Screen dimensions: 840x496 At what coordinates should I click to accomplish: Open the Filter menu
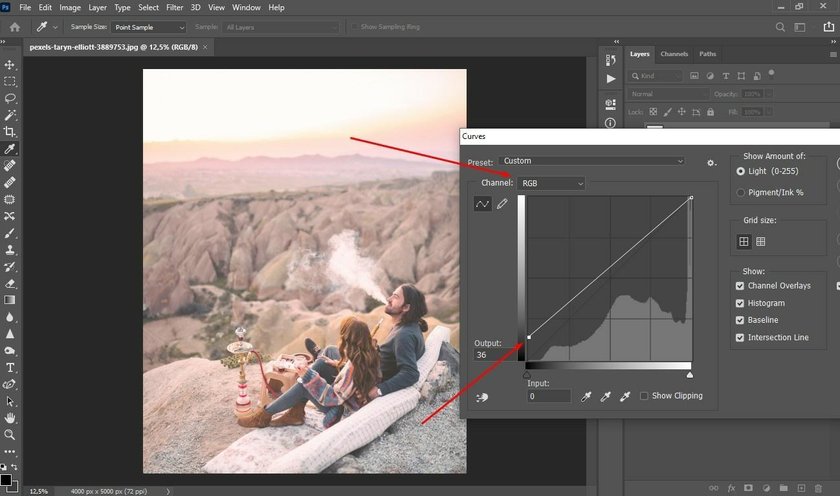175,7
